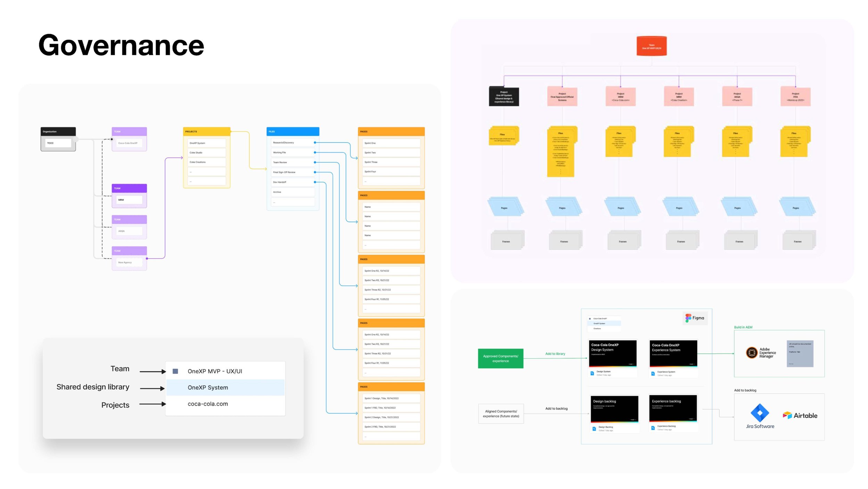The height and width of the screenshot is (489, 868).
Task: Click the file icon beside Experience Backlog
Action: coord(653,428)
